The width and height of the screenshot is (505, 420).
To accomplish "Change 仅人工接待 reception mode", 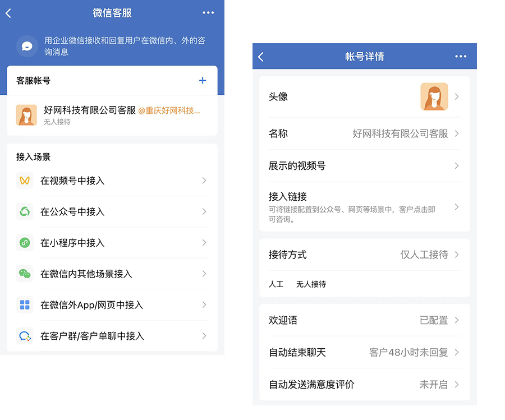I will 424,255.
